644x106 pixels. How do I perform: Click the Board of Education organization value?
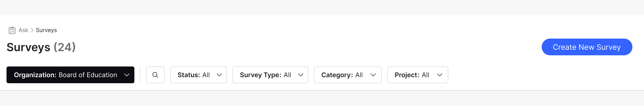point(88,75)
